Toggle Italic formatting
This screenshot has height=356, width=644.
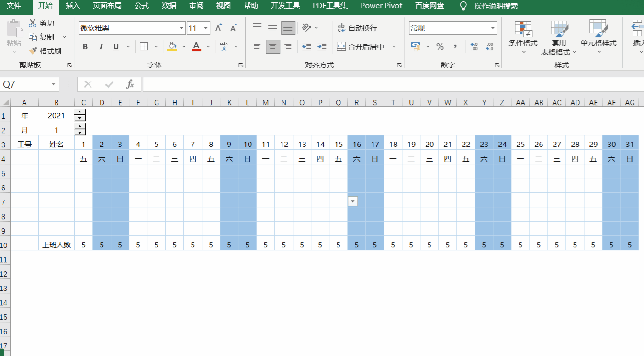101,46
